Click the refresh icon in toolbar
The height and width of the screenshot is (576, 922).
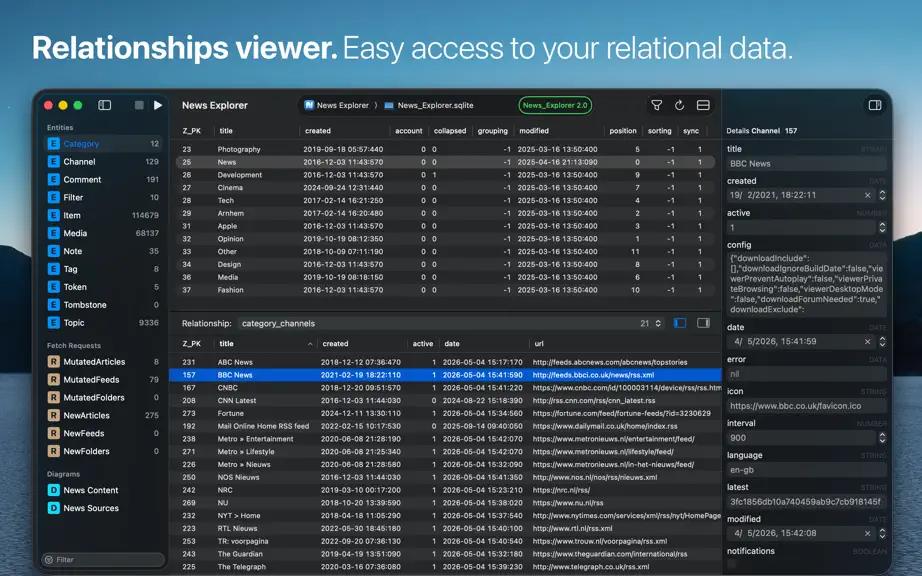point(679,105)
